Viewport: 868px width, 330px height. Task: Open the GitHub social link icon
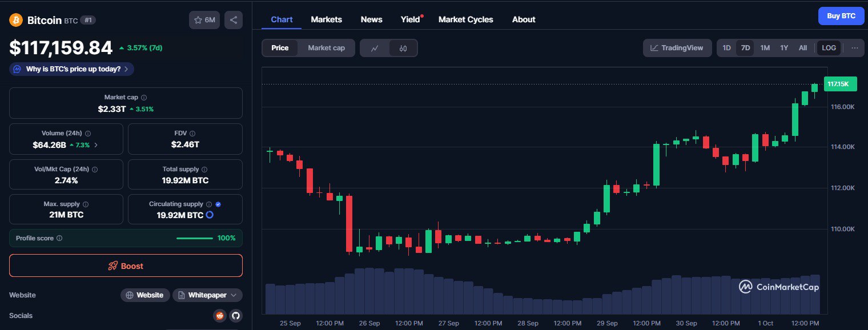coord(235,316)
